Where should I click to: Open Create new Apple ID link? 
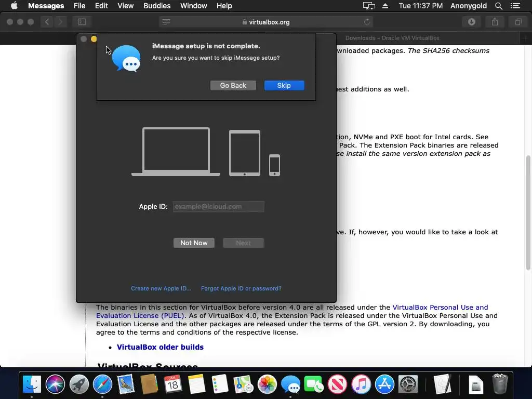[161, 288]
